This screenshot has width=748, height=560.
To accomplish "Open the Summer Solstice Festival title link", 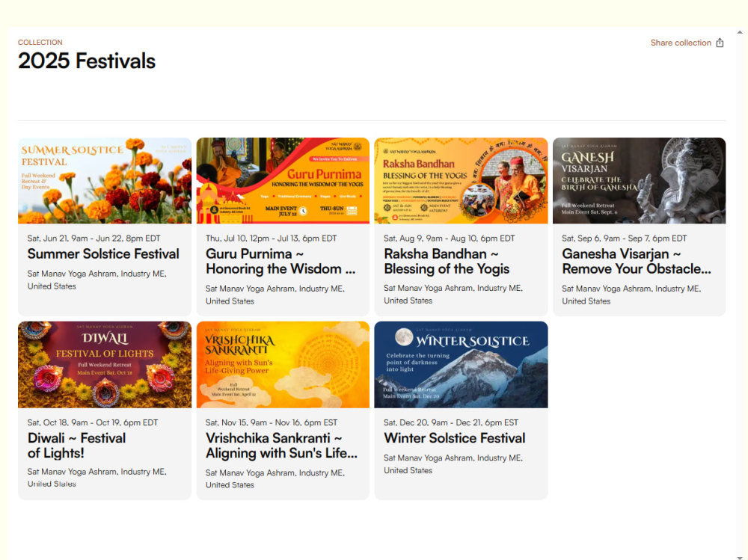I will tap(103, 253).
